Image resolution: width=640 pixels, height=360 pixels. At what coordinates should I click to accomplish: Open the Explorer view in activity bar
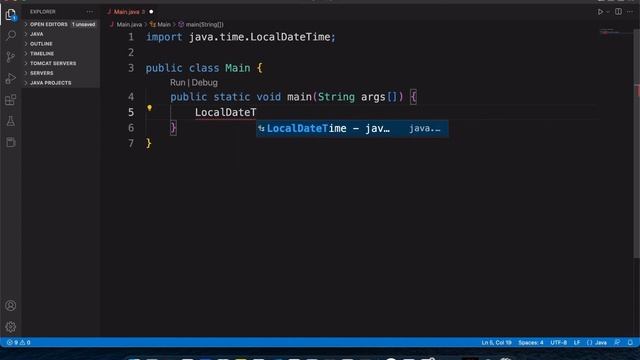[11, 15]
